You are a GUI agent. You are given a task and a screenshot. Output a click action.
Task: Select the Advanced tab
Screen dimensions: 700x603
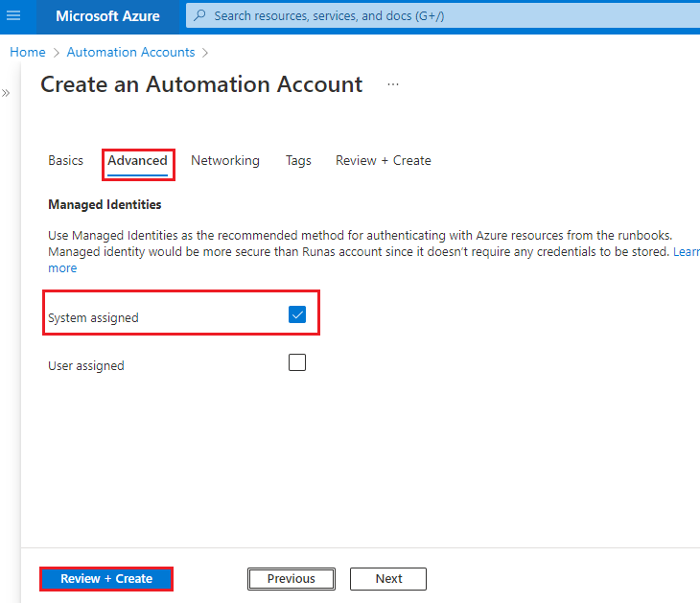(x=137, y=161)
